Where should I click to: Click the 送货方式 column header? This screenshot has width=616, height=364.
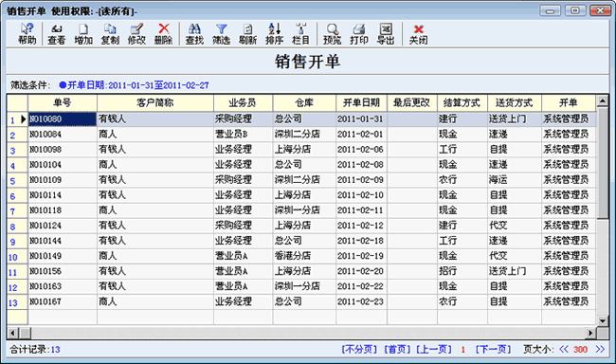515,103
